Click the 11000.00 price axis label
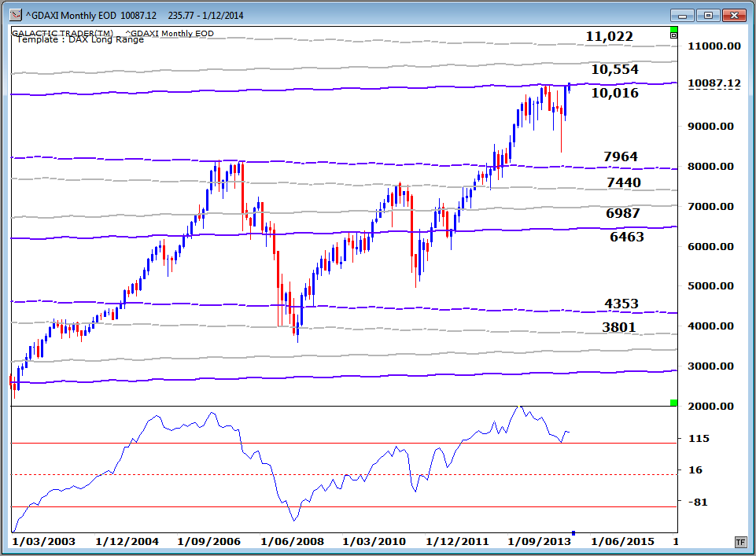The width and height of the screenshot is (756, 556). pos(714,46)
